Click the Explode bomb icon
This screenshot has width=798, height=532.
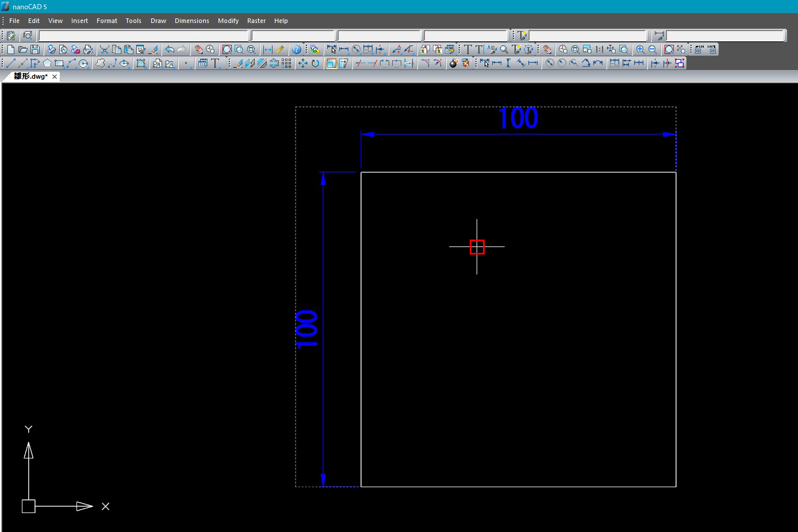tap(453, 63)
